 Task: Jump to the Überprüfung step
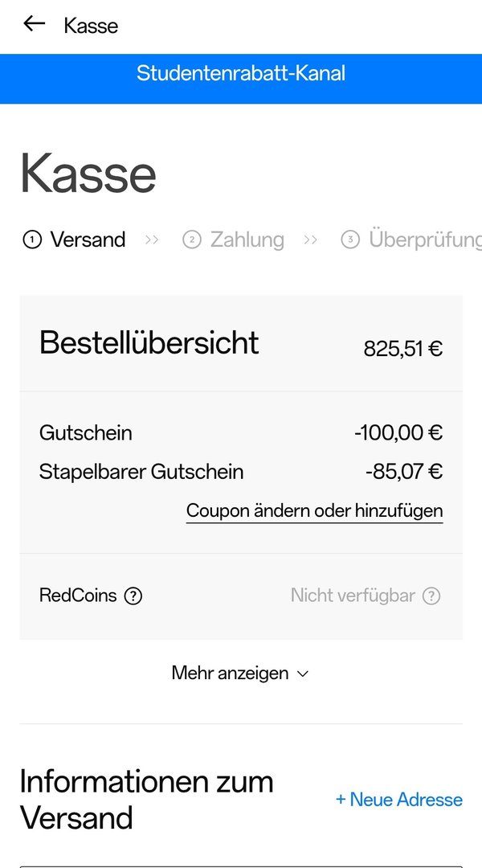point(424,240)
